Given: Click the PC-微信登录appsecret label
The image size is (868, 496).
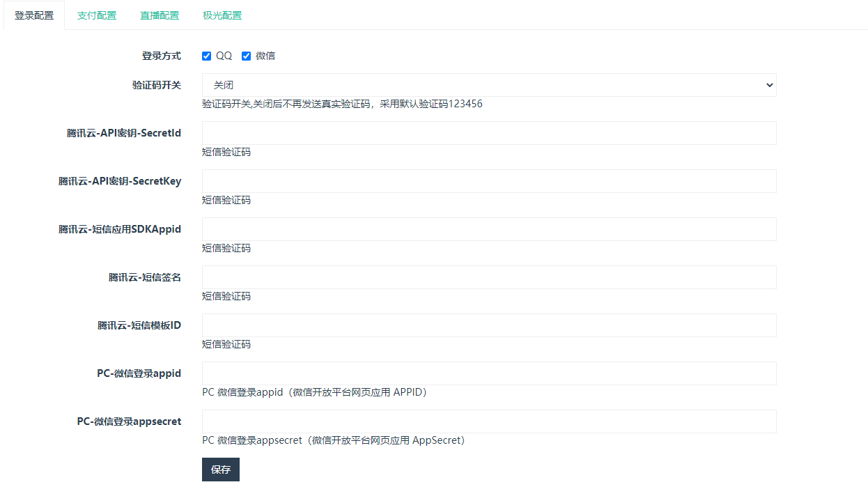Looking at the screenshot, I should click(x=130, y=421).
